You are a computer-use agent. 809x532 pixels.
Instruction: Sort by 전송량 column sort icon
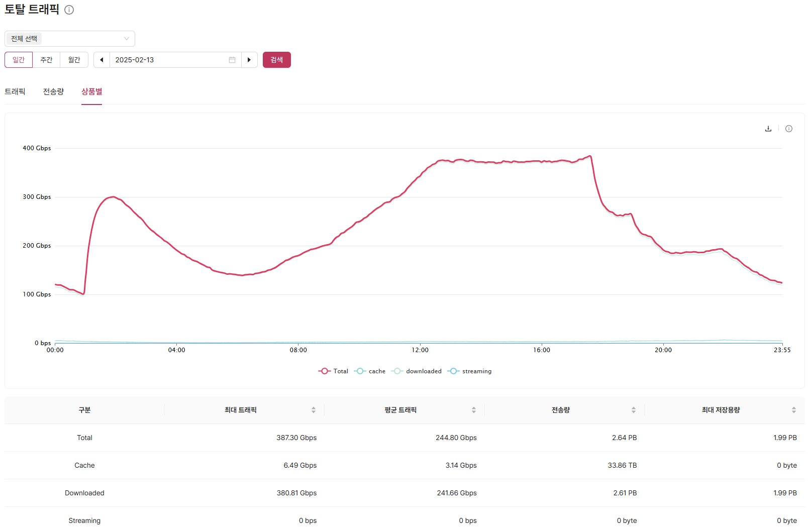[x=633, y=410]
